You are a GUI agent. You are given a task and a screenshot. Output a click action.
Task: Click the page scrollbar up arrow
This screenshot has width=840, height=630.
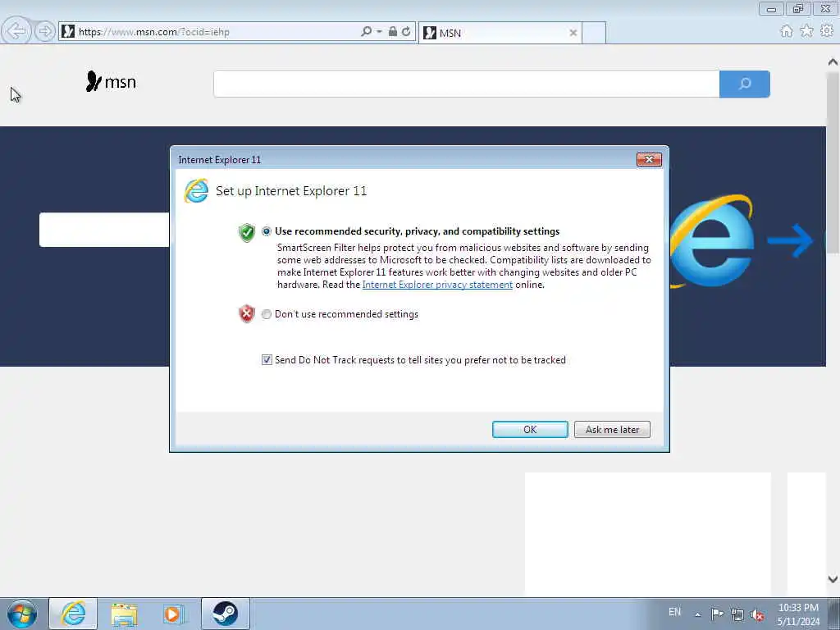click(833, 62)
